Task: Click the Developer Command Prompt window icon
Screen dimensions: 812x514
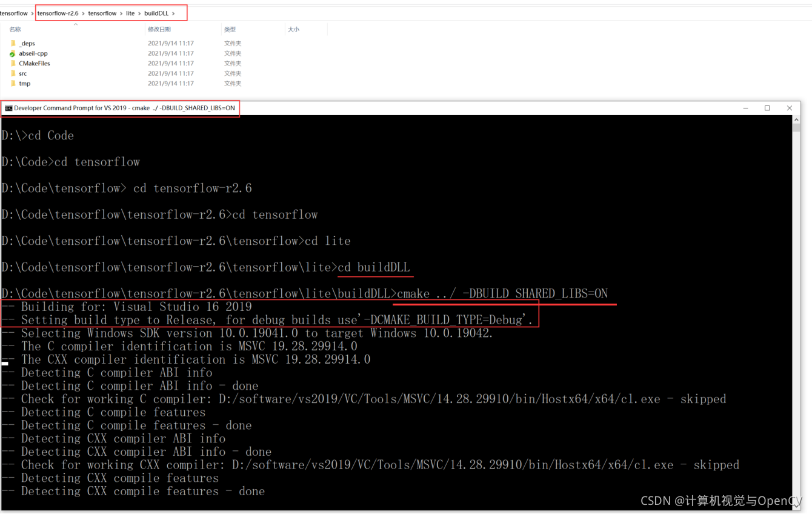Action: click(x=8, y=108)
